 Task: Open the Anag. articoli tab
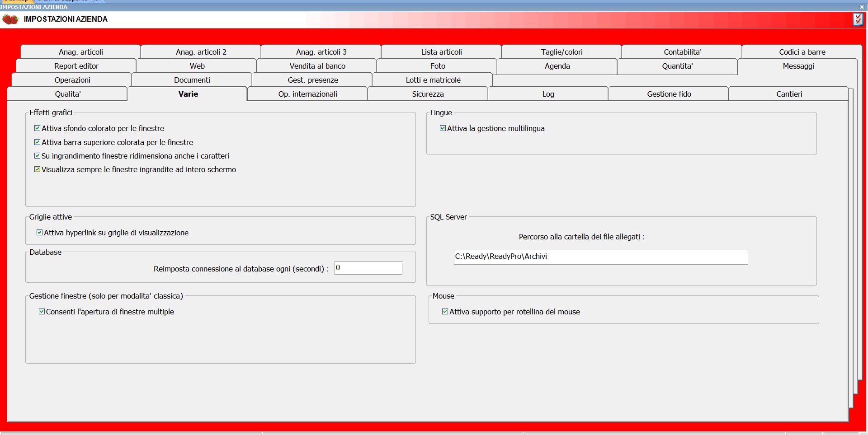(x=81, y=52)
